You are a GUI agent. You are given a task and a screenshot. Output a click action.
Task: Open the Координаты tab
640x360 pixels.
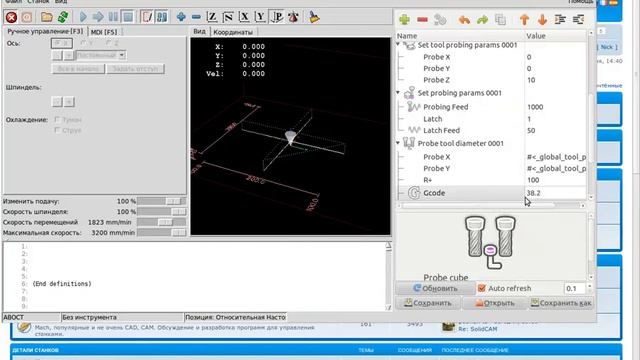(x=233, y=32)
